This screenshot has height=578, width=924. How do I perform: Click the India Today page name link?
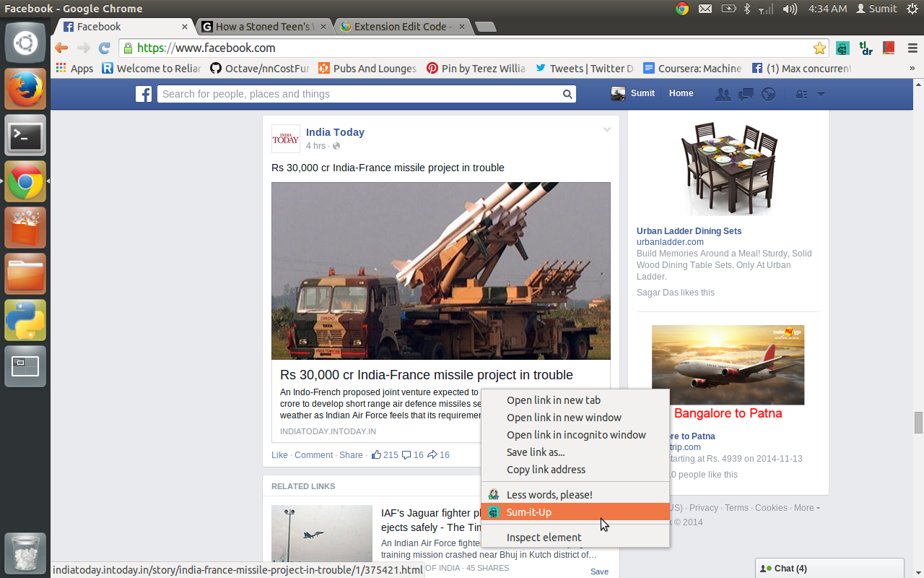(335, 132)
